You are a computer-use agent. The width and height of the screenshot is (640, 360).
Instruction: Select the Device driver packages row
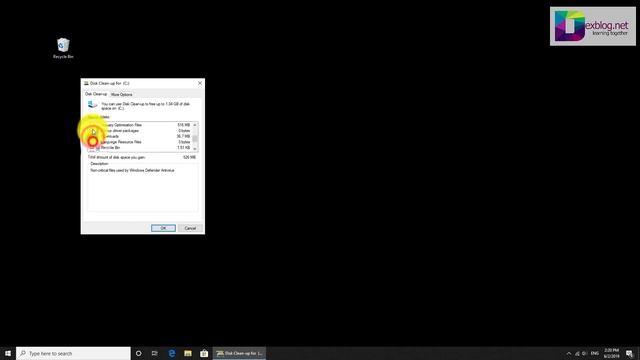click(x=140, y=131)
